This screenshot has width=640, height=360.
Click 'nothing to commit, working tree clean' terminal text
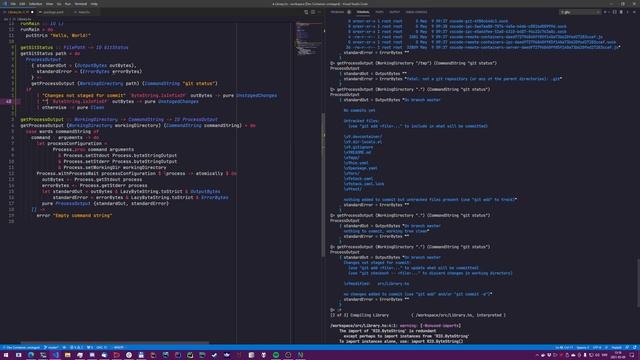pyautogui.click(x=385, y=231)
